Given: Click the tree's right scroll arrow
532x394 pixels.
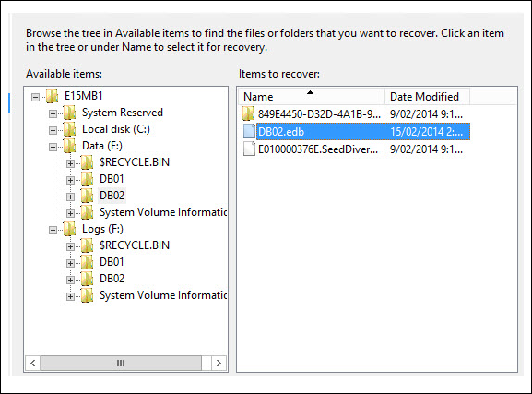Looking at the screenshot, I should click(219, 364).
